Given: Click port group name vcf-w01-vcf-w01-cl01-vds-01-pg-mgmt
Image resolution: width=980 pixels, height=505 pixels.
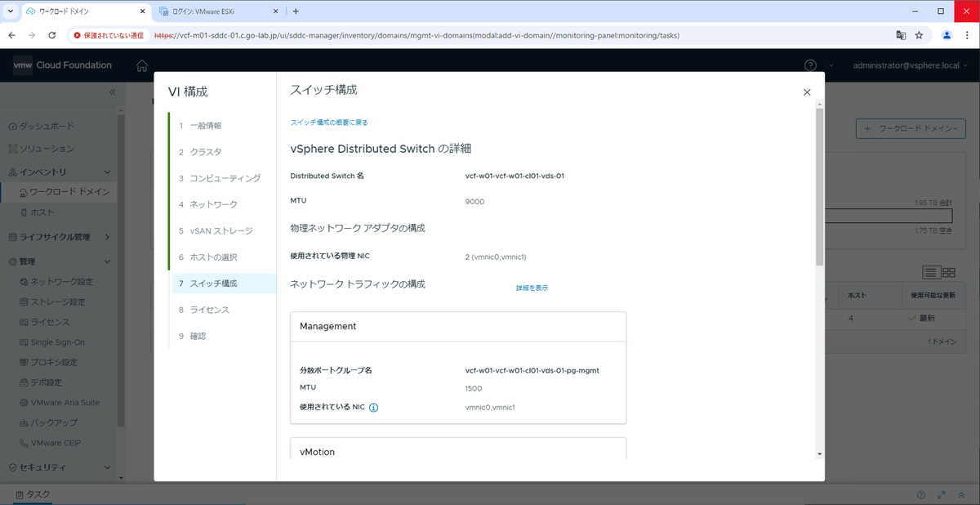Looking at the screenshot, I should pos(532,370).
